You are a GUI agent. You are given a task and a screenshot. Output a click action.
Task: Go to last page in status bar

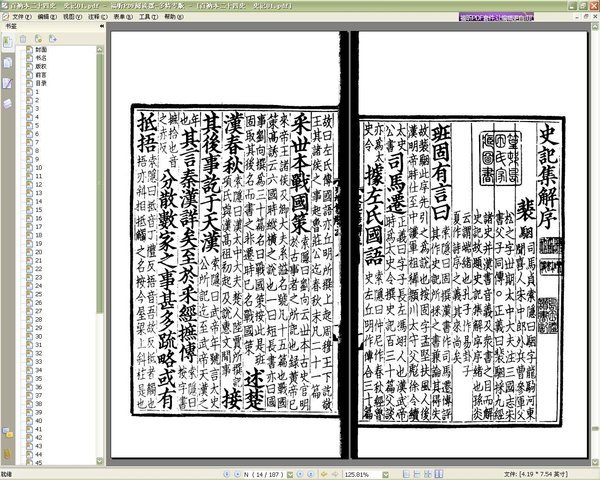(311, 474)
